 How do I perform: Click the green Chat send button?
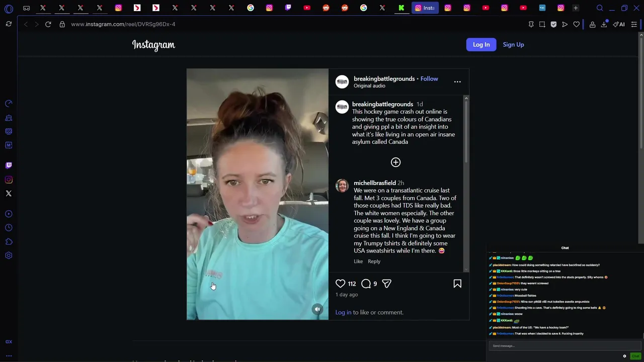[x=635, y=356]
